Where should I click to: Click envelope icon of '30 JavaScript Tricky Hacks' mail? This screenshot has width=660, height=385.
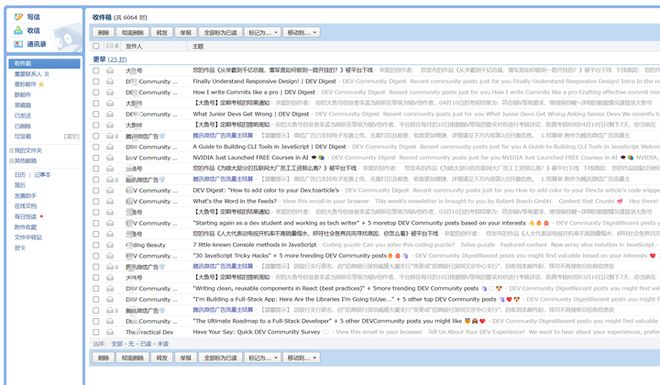[110, 256]
